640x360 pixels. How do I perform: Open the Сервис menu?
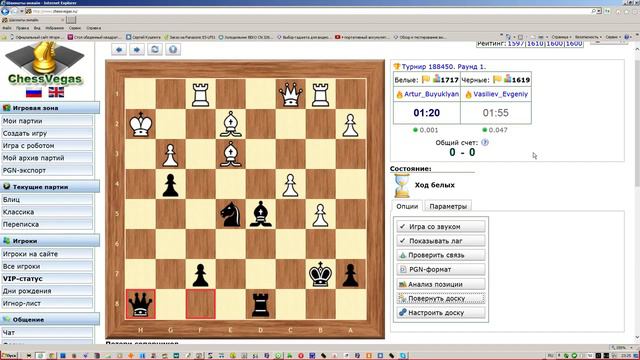tap(75, 28)
